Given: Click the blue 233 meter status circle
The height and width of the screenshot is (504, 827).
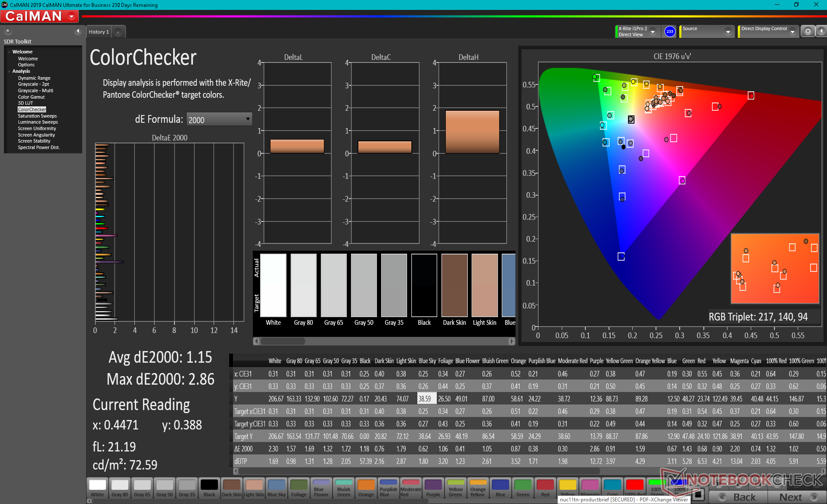Looking at the screenshot, I should point(670,31).
